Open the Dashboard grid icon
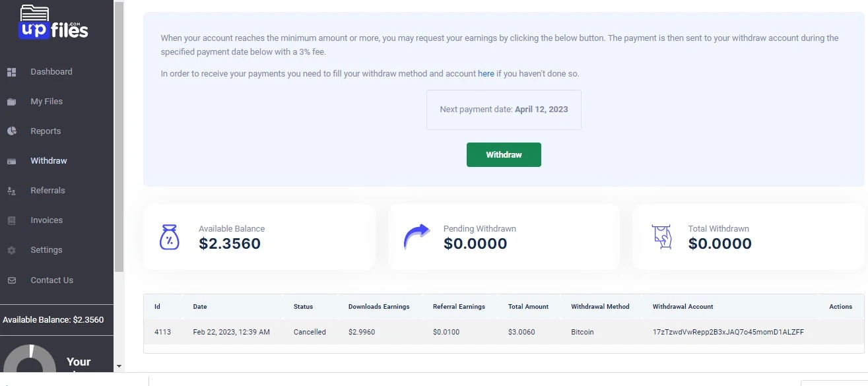Image resolution: width=868 pixels, height=386 pixels. [x=11, y=72]
